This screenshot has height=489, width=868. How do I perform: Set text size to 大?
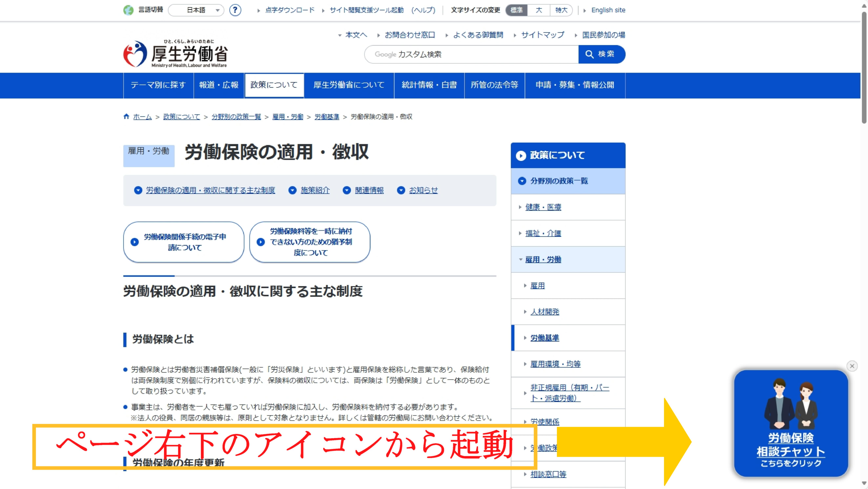539,10
